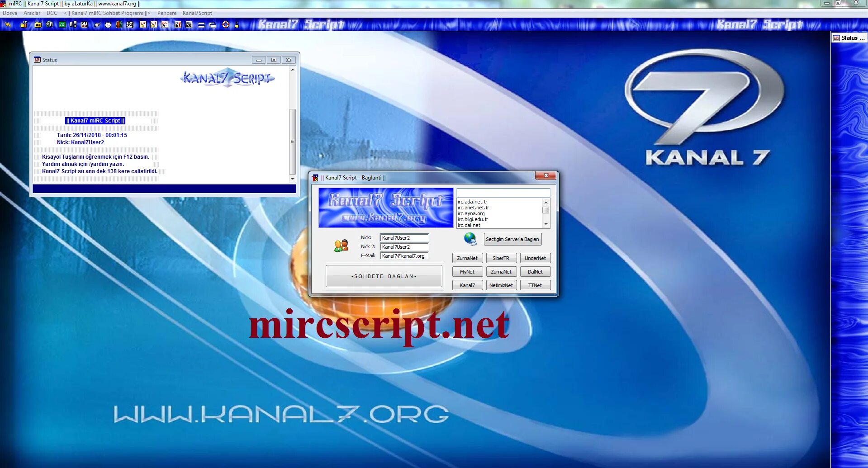Connect to the NetimizNet network
Screen dimensions: 868x468
501,285
